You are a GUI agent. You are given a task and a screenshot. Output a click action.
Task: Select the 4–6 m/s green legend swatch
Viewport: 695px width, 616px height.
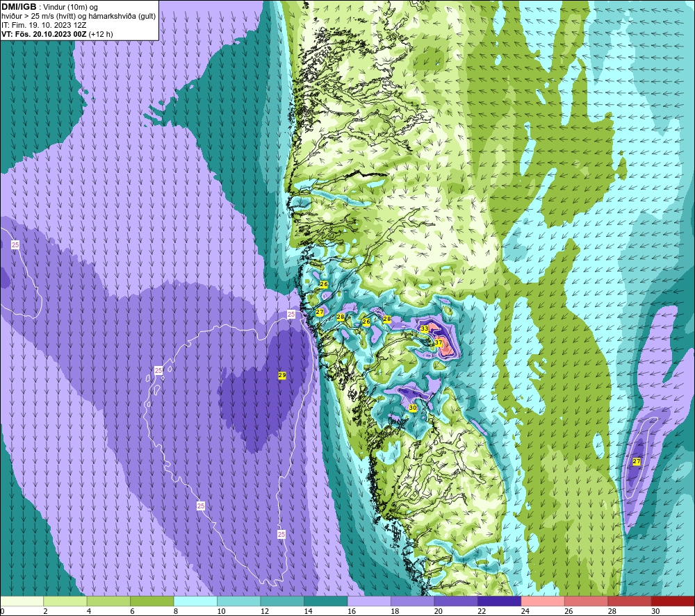tap(108, 601)
